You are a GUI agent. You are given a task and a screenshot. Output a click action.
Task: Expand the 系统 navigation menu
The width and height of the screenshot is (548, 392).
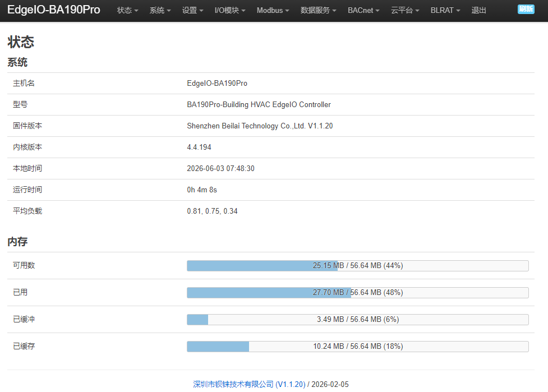(x=160, y=11)
